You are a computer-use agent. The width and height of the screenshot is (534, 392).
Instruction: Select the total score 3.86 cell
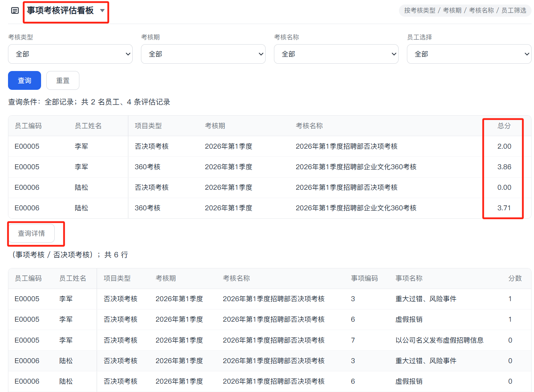[504, 167]
